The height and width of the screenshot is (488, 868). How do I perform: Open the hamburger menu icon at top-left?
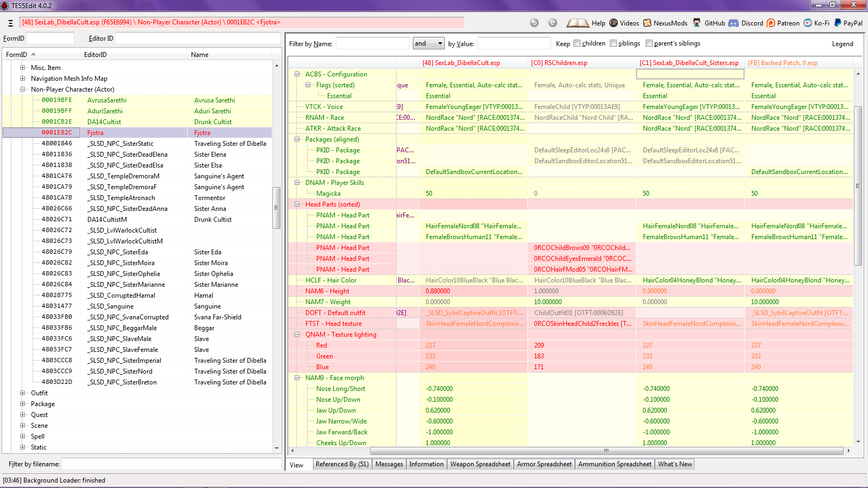coord(10,23)
